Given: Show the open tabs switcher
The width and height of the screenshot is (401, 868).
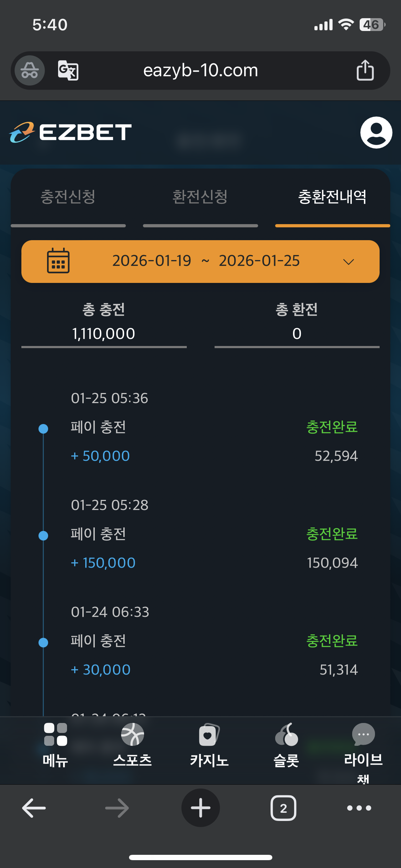Looking at the screenshot, I should coord(283,808).
